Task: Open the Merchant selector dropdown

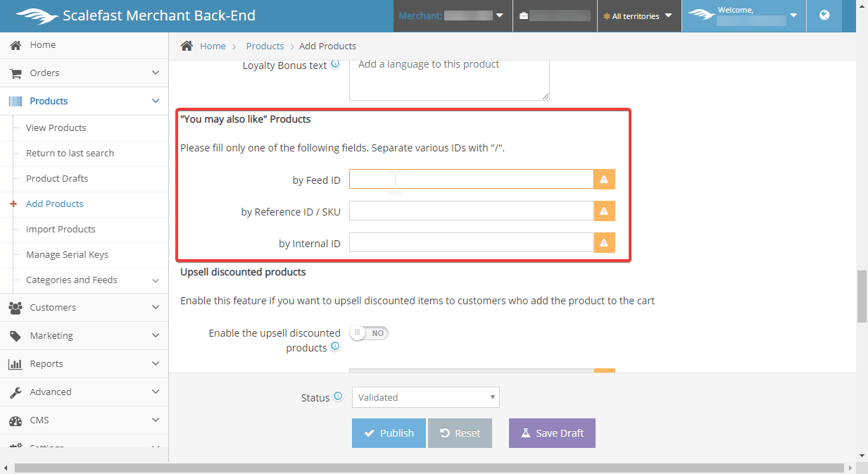Action: [x=452, y=15]
